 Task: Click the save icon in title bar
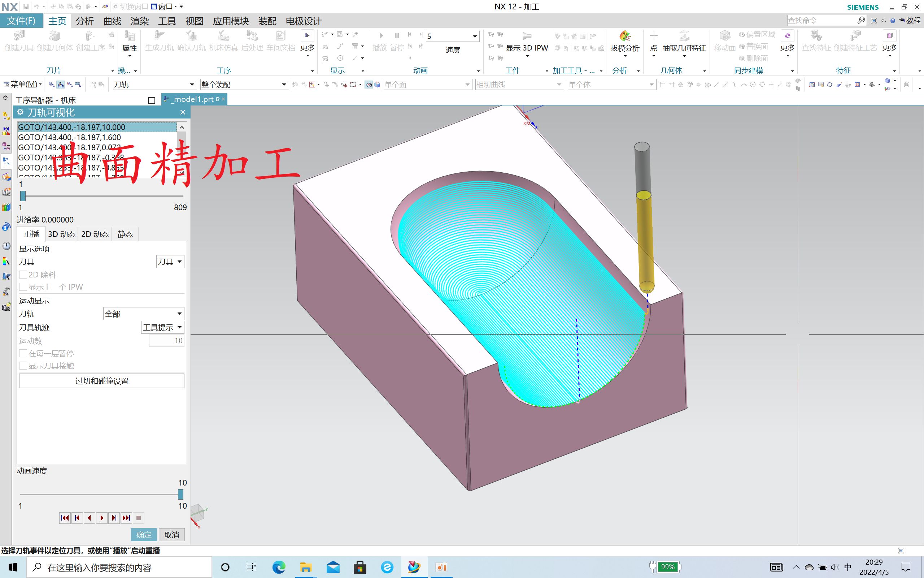point(26,7)
